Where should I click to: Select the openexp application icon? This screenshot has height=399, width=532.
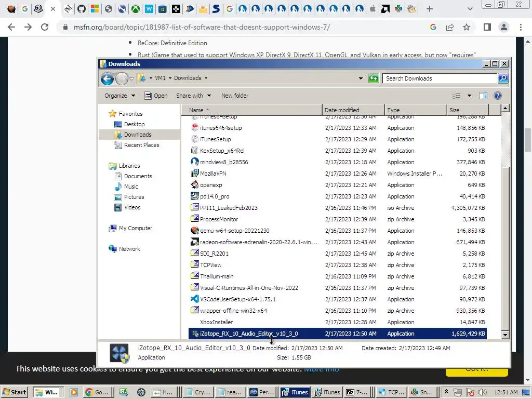[x=194, y=185]
